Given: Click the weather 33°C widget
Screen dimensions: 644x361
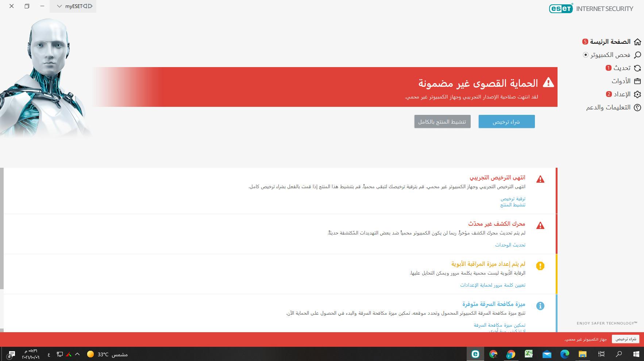Looking at the screenshot, I should tap(108, 354).
